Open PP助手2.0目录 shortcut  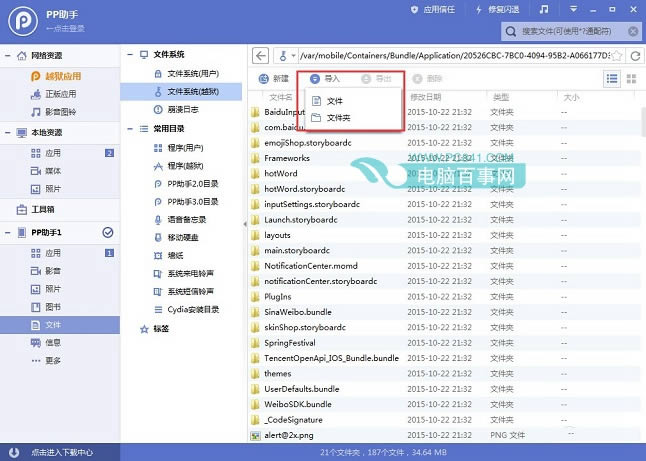186,184
